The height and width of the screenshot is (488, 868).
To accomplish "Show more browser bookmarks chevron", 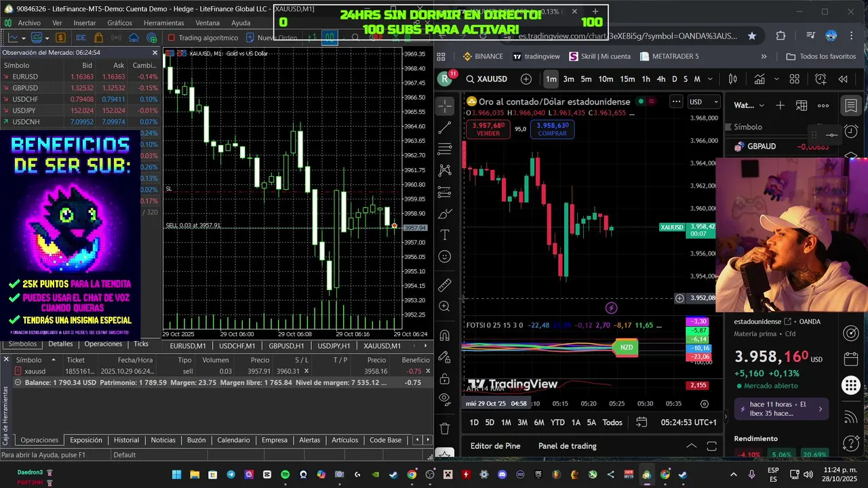I will [x=764, y=56].
